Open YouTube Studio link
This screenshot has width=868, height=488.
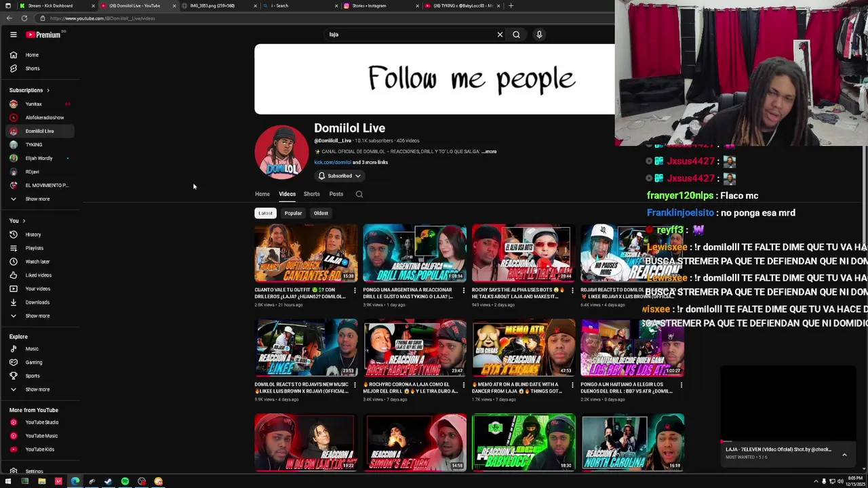pos(41,422)
